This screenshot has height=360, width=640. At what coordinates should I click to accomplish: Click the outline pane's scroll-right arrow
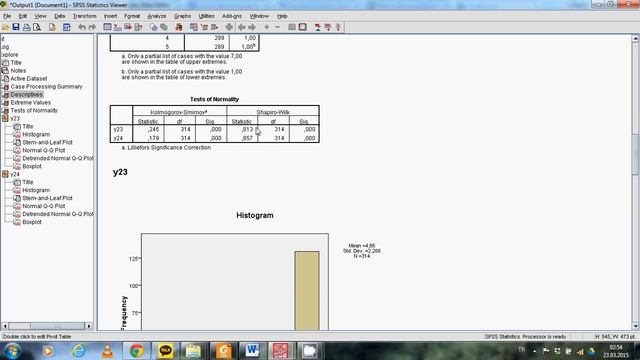click(89, 326)
